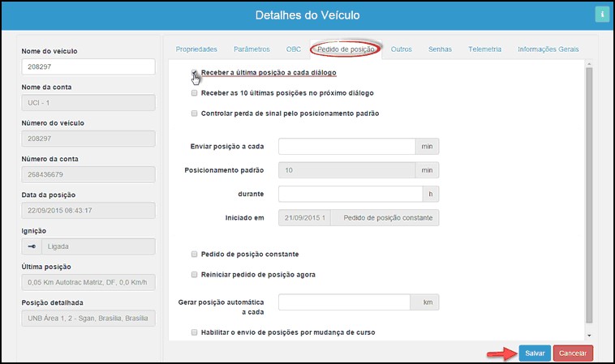Click the ignition key icon
615x364 pixels.
click(x=32, y=246)
